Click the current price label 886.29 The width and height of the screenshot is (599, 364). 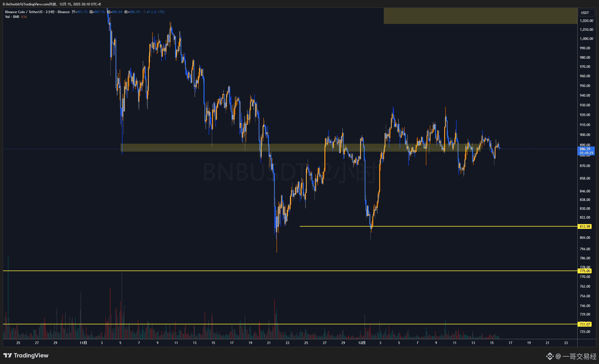click(585, 149)
